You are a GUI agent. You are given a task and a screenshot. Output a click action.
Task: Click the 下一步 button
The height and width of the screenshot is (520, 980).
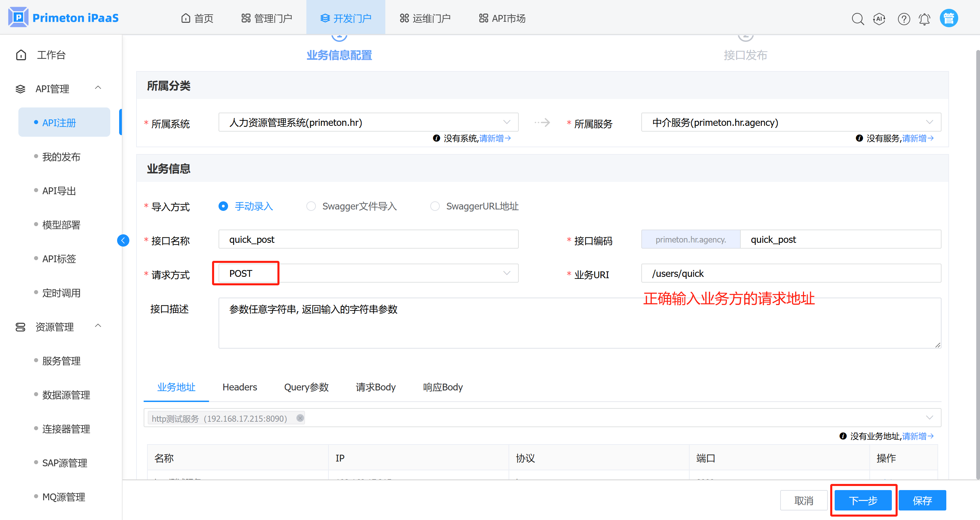point(863,500)
